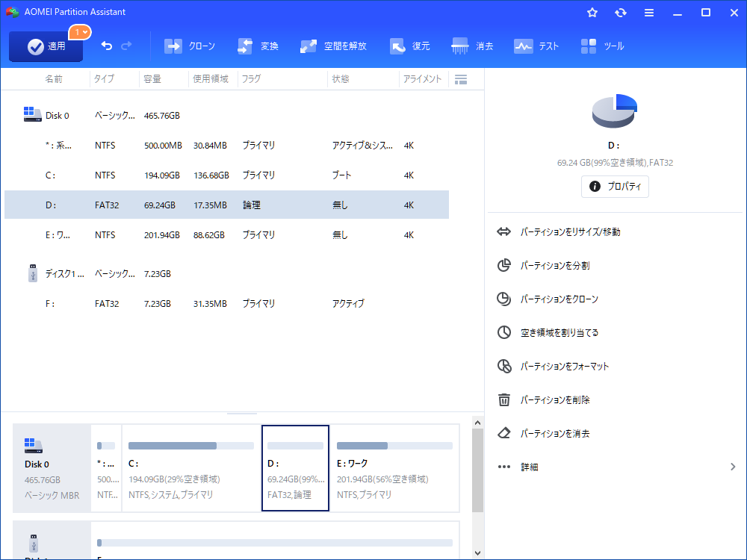The width and height of the screenshot is (747, 560).
Task: Open the 消去 (Wipe) menu
Action: click(x=472, y=46)
